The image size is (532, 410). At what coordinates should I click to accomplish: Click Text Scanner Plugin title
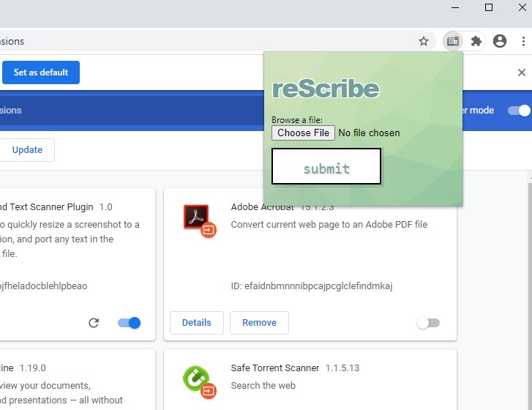[47, 207]
